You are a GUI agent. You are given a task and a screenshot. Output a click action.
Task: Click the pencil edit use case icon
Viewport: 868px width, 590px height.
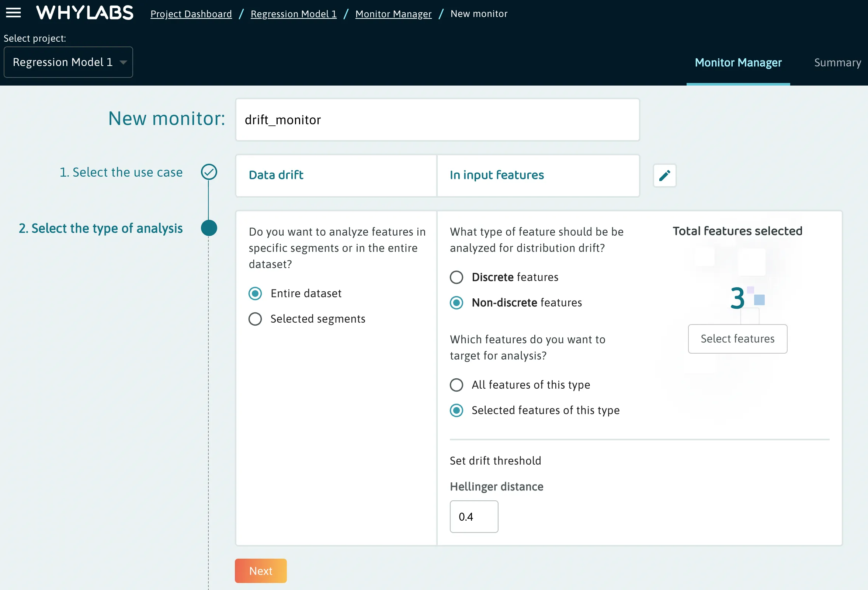click(664, 176)
